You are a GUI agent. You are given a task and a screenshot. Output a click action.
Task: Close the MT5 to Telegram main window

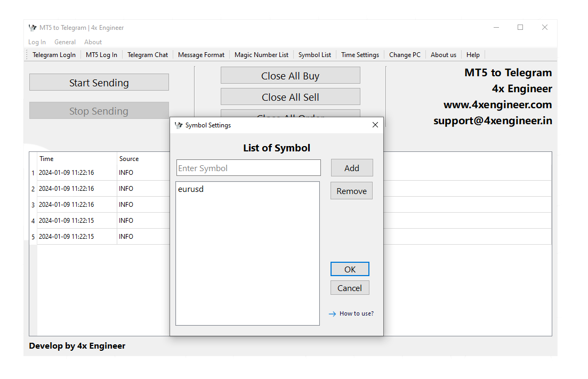(545, 27)
